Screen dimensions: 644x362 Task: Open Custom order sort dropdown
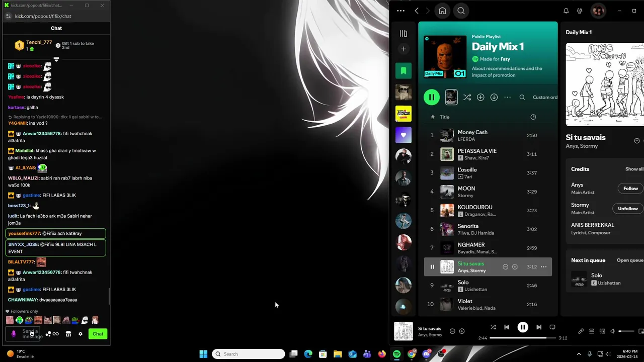(545, 97)
